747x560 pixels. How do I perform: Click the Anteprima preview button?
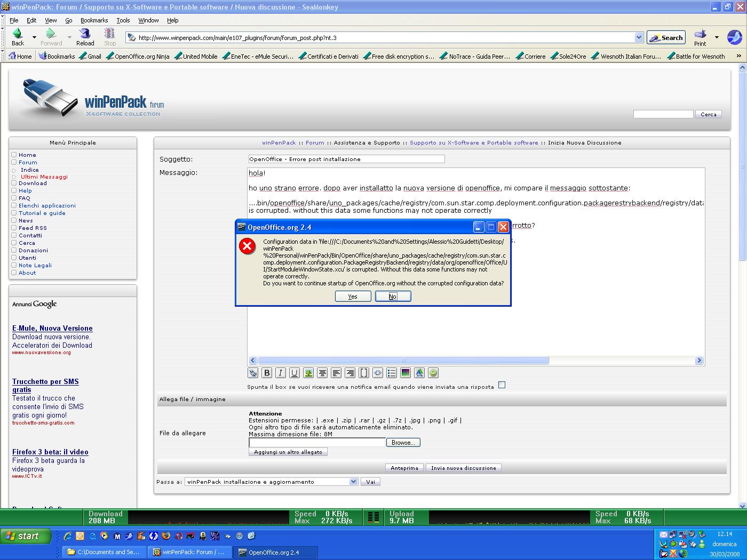click(404, 468)
